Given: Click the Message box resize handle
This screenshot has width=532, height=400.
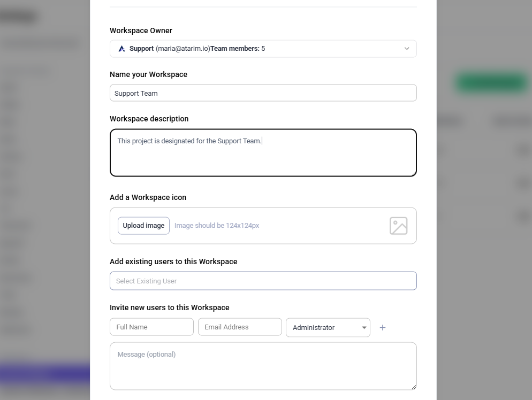Looking at the screenshot, I should [414, 387].
